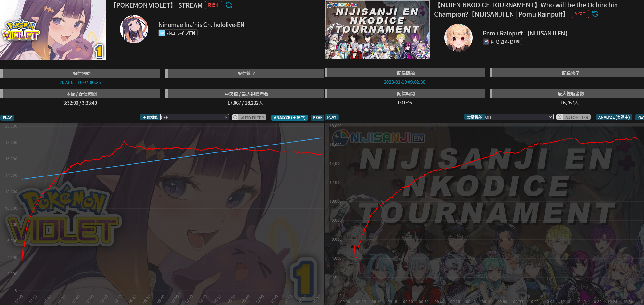
Task: Click 最大視聴者数 header in right panel
Action: coord(567,93)
